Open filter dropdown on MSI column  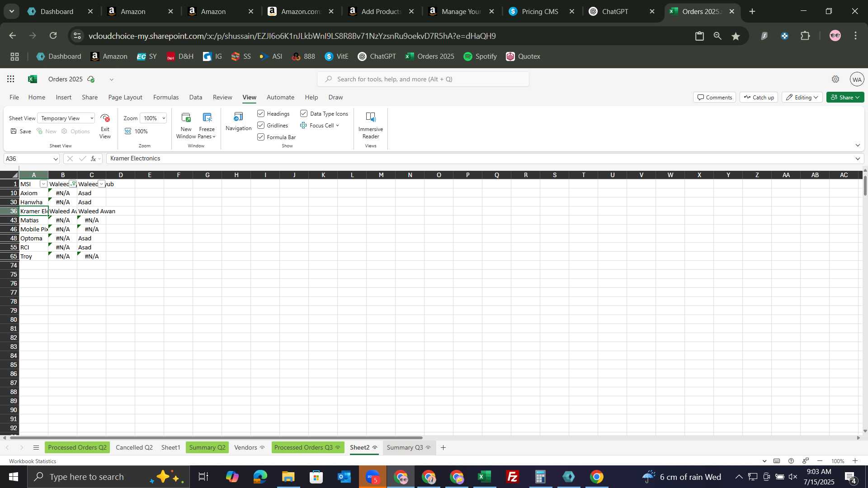point(43,184)
